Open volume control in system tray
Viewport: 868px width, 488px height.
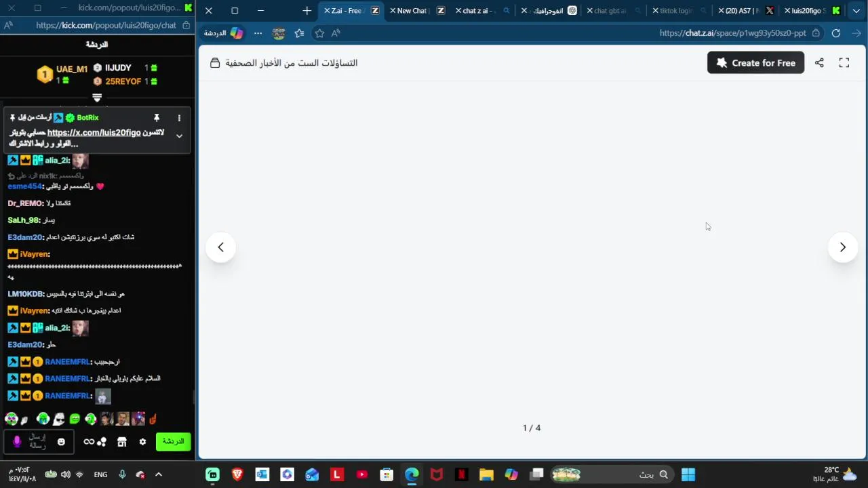(x=66, y=474)
